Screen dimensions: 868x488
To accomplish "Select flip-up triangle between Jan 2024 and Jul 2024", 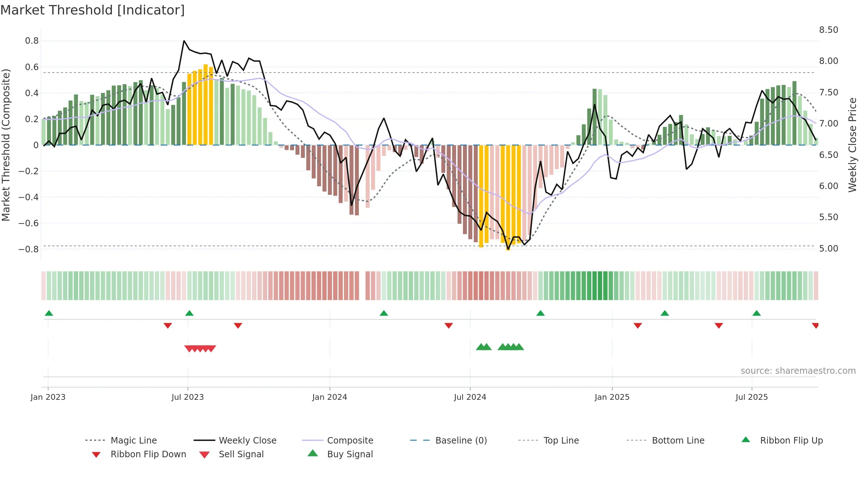I will coord(384,313).
